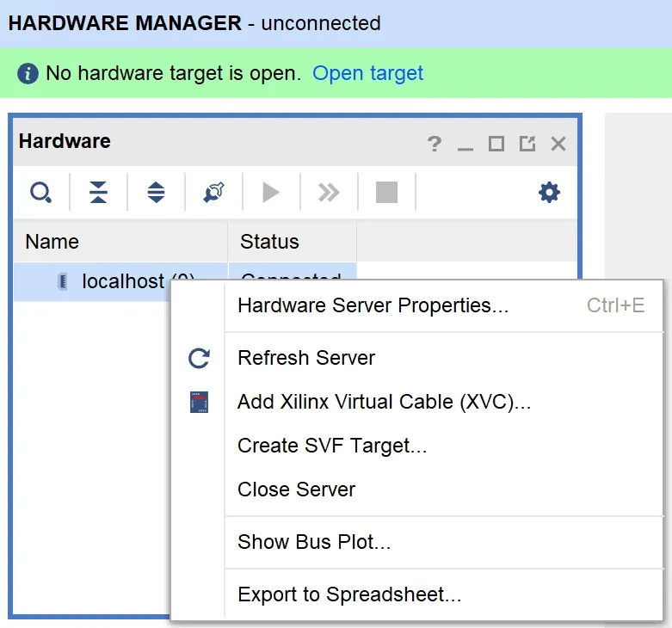Click the Search icon in Hardware toolbar
672x628 pixels.
pos(40,193)
